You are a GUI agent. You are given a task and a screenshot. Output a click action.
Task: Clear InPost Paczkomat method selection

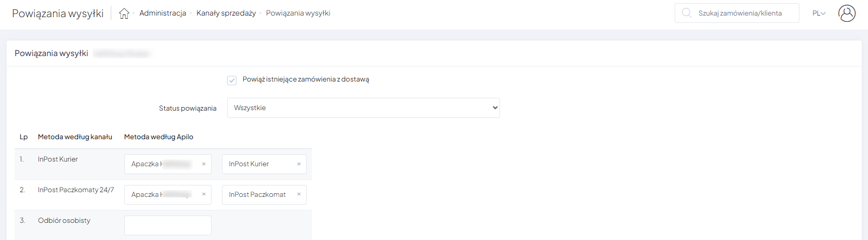pyautogui.click(x=299, y=195)
